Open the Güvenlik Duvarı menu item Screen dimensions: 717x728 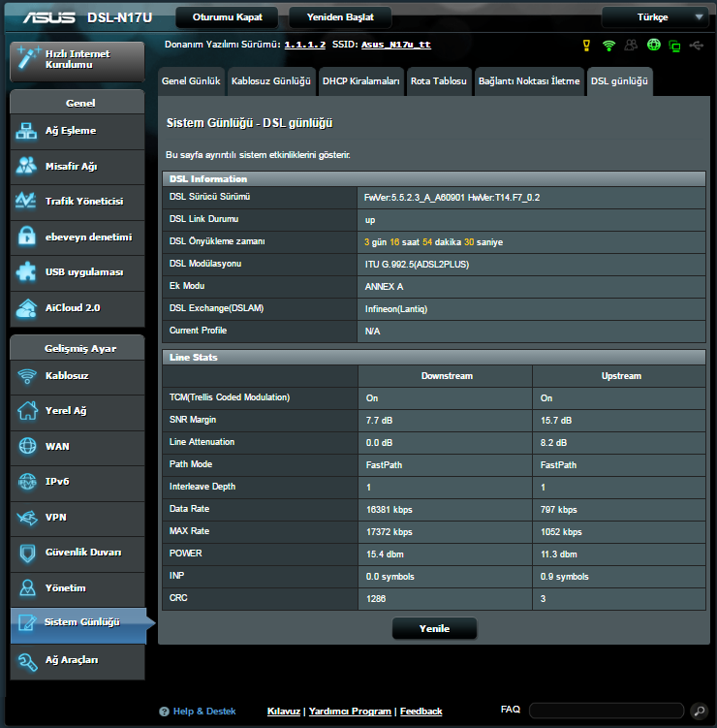coord(78,553)
